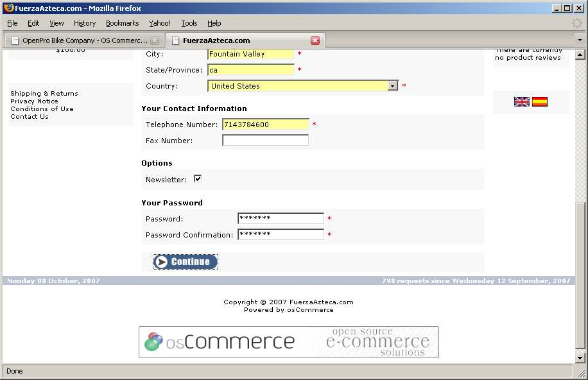Image resolution: width=588 pixels, height=380 pixels.
Task: Toggle the Newsletter checkbox
Action: click(x=198, y=179)
